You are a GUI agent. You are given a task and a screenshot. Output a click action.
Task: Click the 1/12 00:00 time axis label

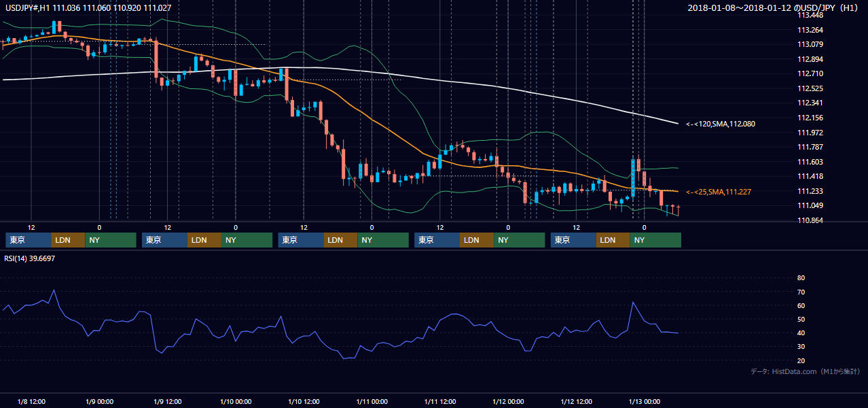(x=507, y=402)
